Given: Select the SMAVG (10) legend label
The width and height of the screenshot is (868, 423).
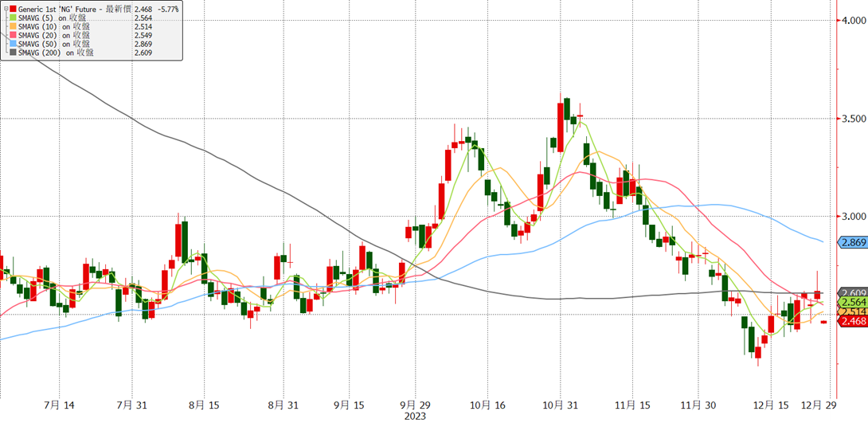Looking at the screenshot, I should 54,26.
